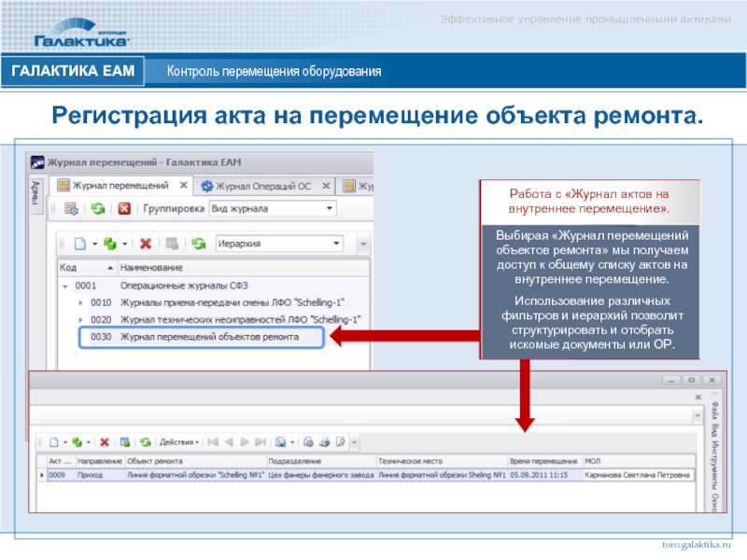The image size is (747, 560).
Task: Open vertical Вид menu in acts window
Action: (714, 430)
